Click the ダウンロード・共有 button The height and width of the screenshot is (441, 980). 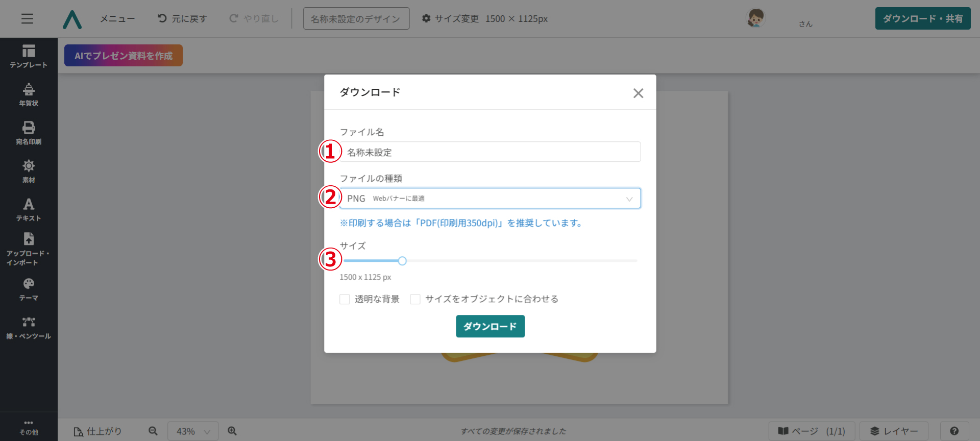[922, 19]
